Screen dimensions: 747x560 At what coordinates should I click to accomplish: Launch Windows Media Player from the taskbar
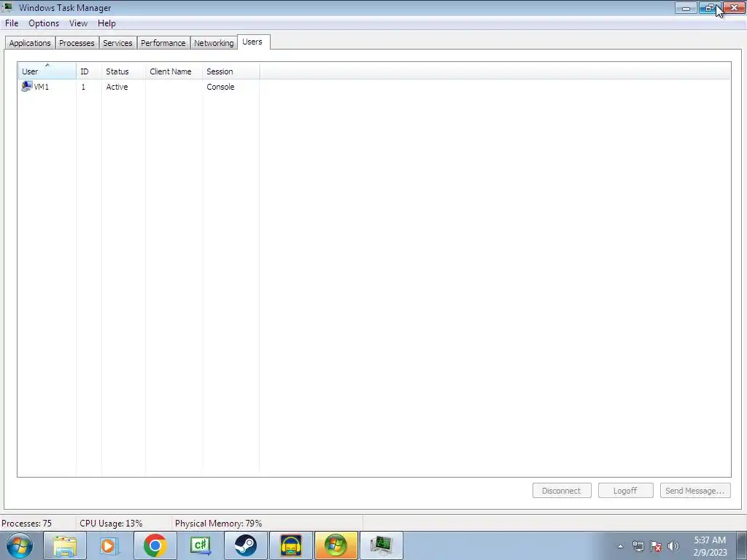point(109,545)
